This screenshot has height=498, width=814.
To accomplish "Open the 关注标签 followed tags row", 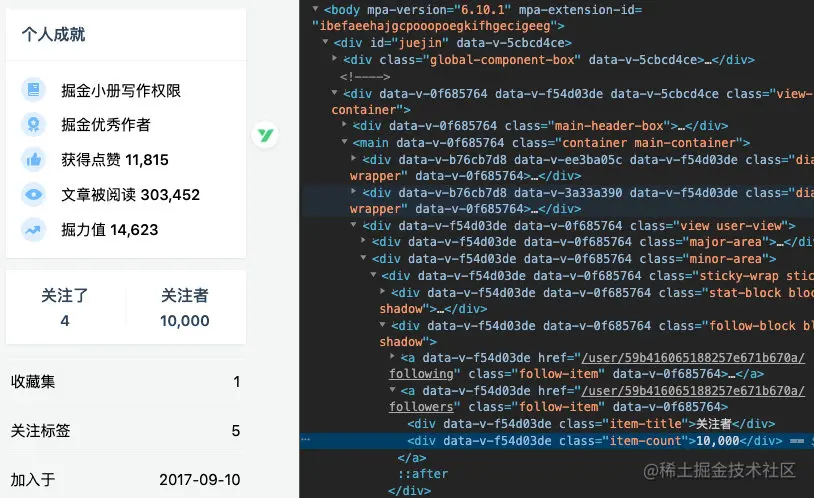I will (x=125, y=430).
